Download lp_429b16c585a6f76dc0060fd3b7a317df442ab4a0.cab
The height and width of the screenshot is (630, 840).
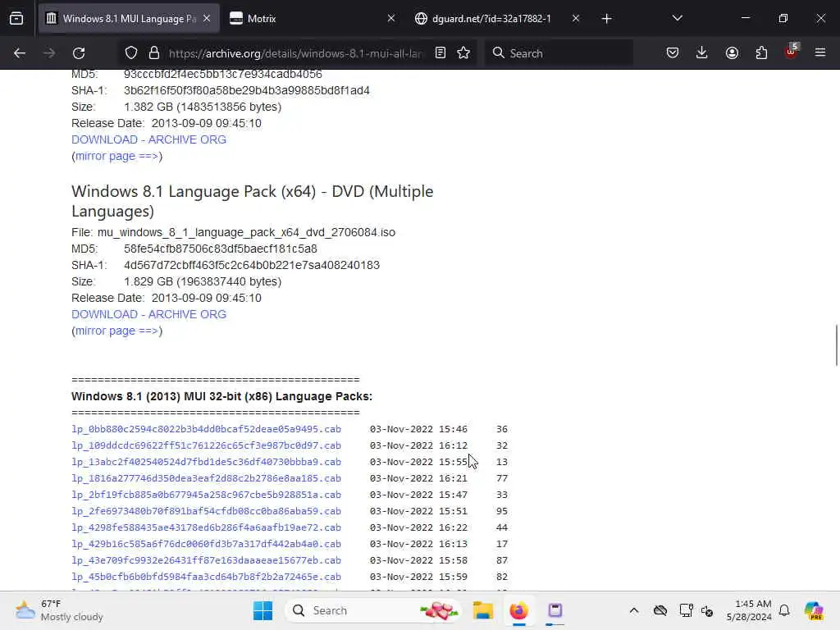[x=206, y=544]
